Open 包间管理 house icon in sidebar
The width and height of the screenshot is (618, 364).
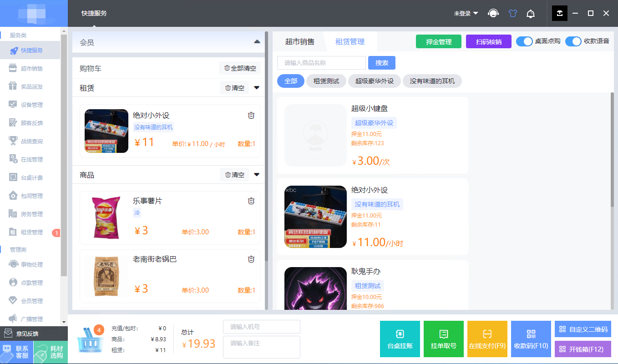click(x=13, y=196)
